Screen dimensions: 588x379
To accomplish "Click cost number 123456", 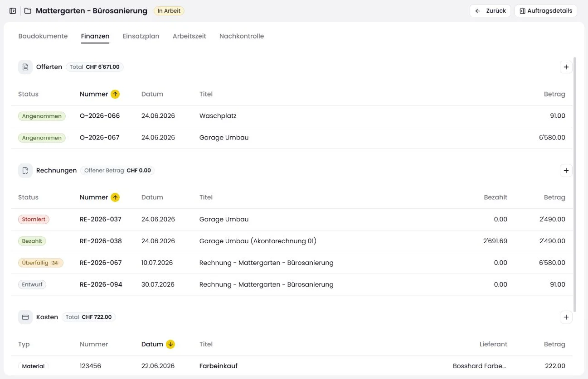I will [x=90, y=366].
